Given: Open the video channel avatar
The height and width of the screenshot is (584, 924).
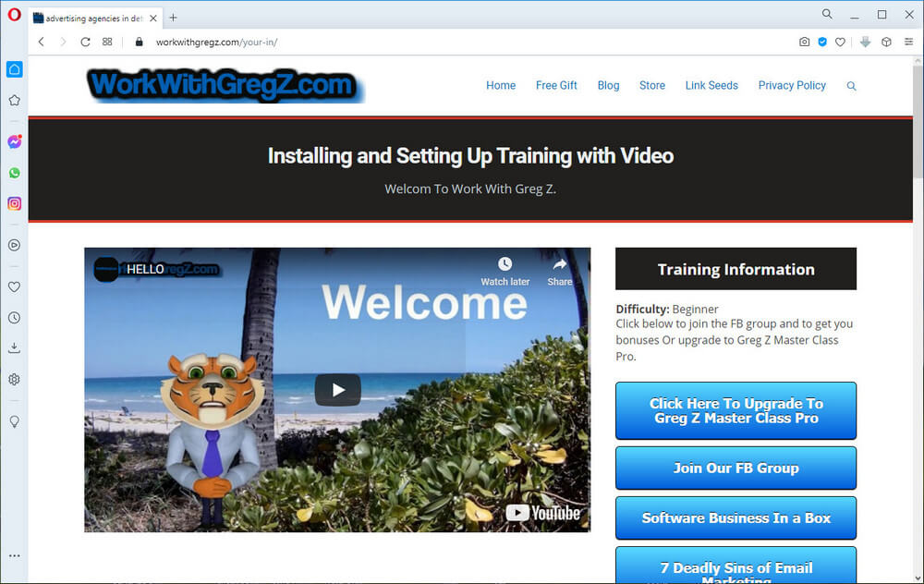Looking at the screenshot, I should tap(106, 269).
